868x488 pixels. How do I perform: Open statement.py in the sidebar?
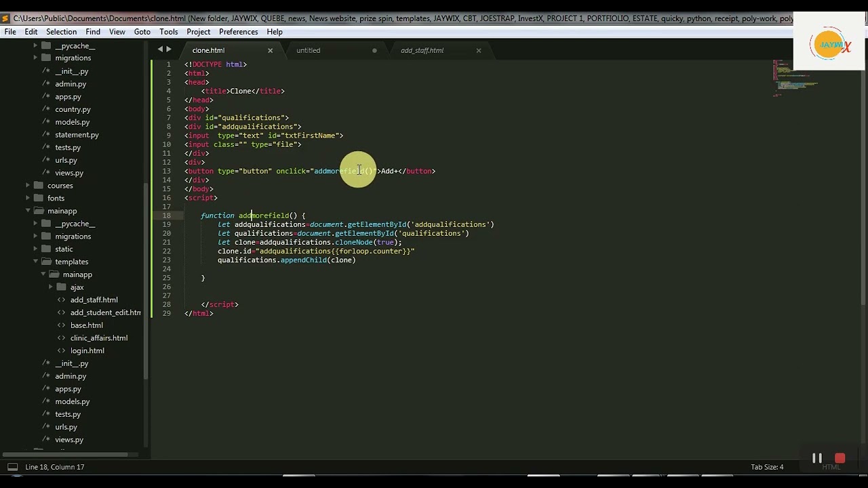(x=77, y=135)
